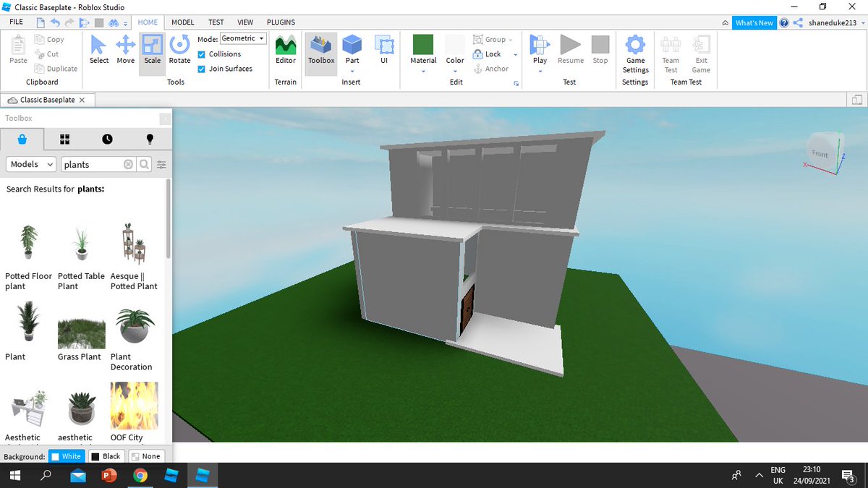Click the What's New button

pos(754,23)
